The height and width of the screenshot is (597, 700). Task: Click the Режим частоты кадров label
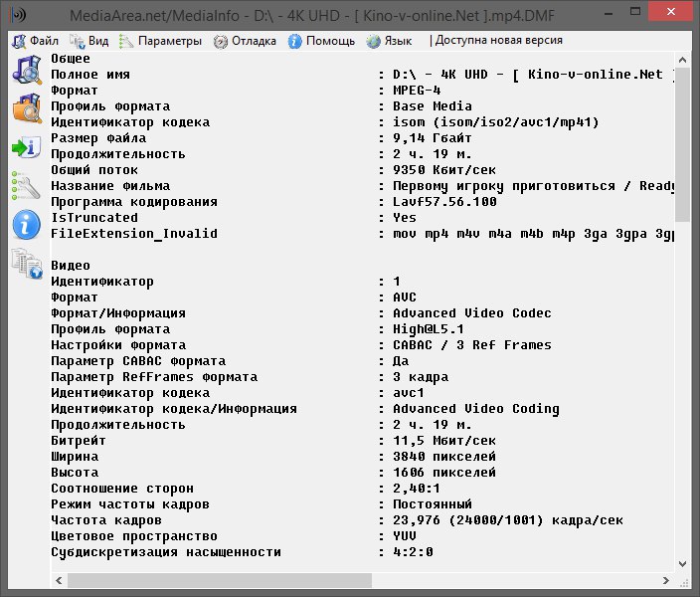tap(130, 504)
